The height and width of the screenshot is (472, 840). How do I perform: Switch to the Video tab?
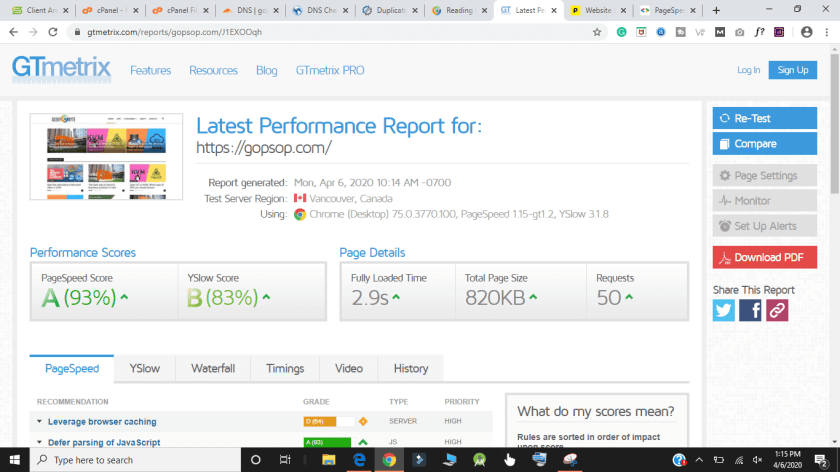(x=349, y=369)
